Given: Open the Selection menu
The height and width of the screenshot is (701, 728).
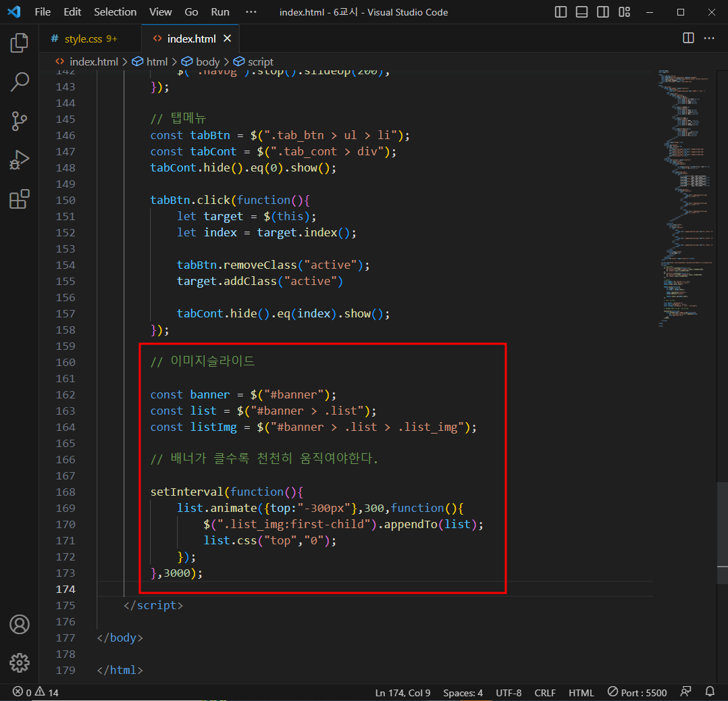Looking at the screenshot, I should tap(115, 12).
